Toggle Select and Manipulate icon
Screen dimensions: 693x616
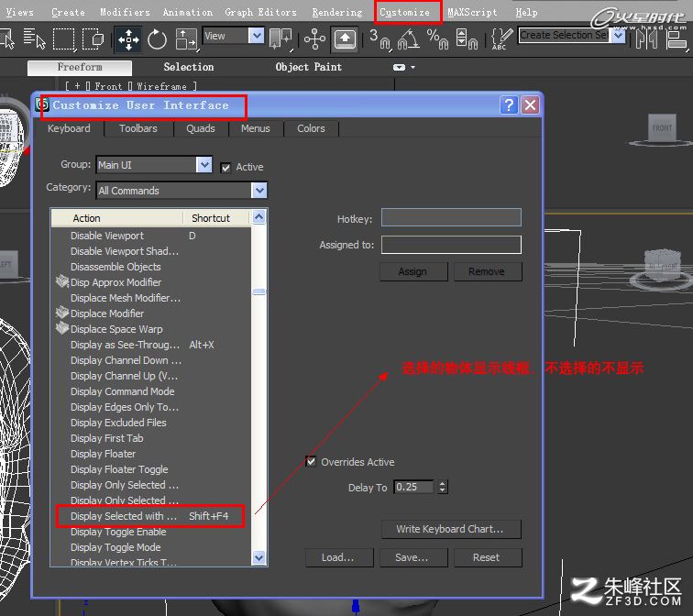pyautogui.click(x=314, y=38)
